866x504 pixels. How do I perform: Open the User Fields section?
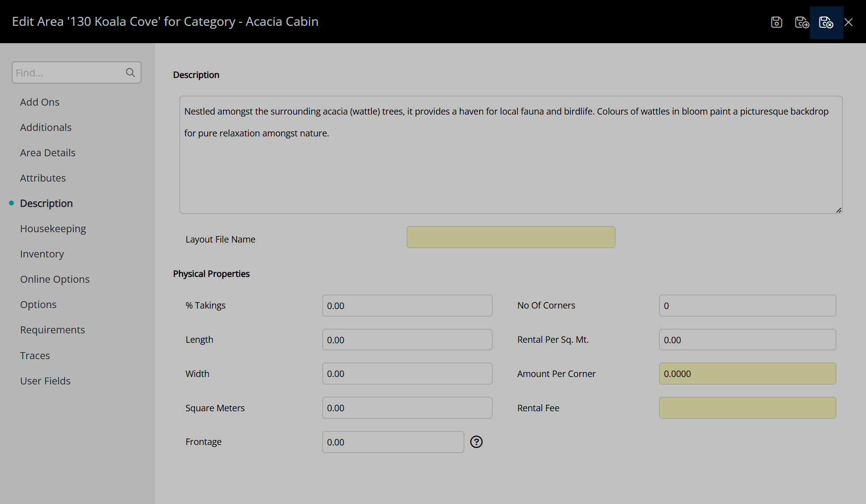pyautogui.click(x=45, y=381)
